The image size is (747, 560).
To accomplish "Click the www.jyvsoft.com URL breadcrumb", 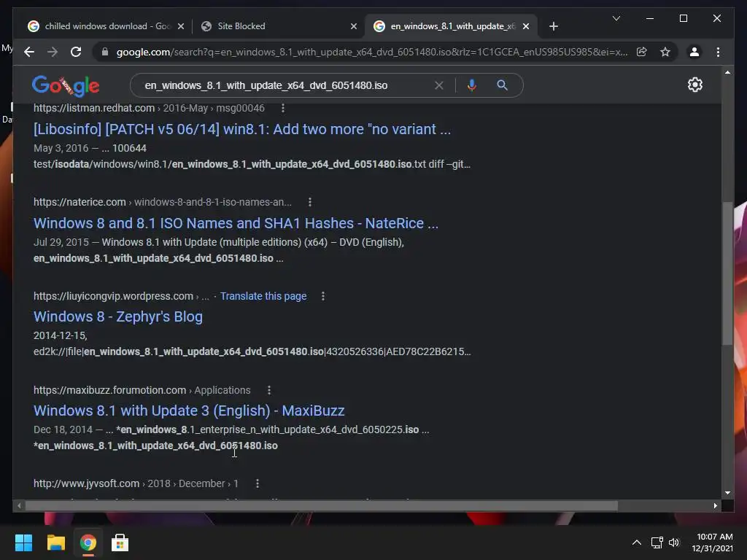I will 136,483.
